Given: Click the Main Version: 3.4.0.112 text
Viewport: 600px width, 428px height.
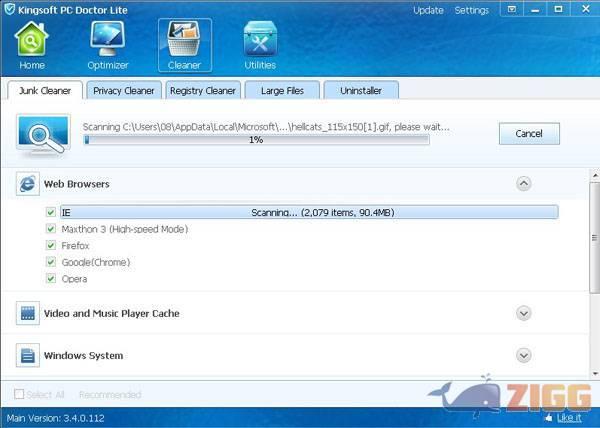Looking at the screenshot, I should click(55, 418).
